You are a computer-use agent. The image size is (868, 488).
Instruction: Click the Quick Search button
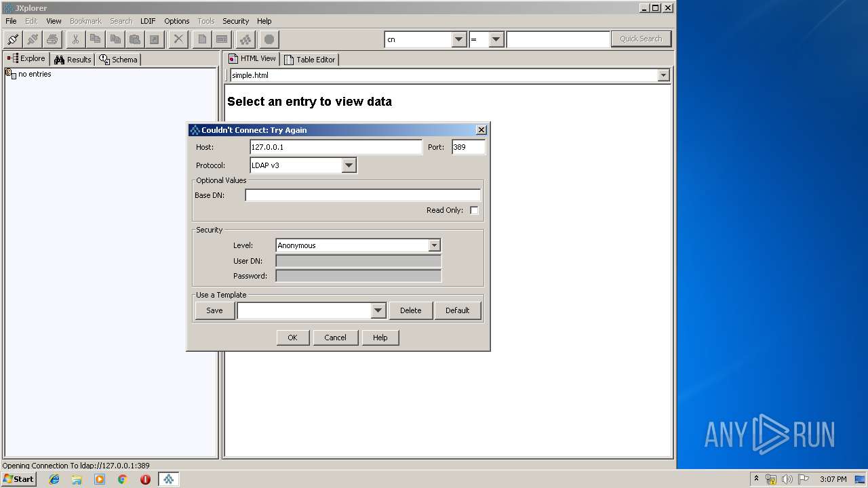641,39
